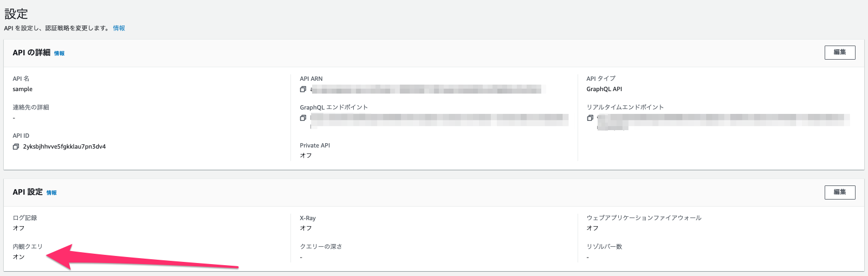The height and width of the screenshot is (276, 868).
Task: Click the API の詳細 section heading
Action: tap(31, 53)
